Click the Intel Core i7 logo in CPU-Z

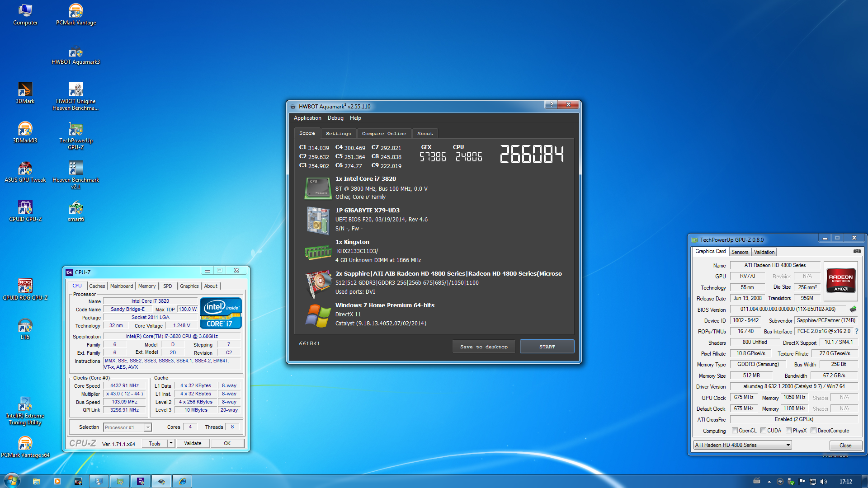coord(221,313)
